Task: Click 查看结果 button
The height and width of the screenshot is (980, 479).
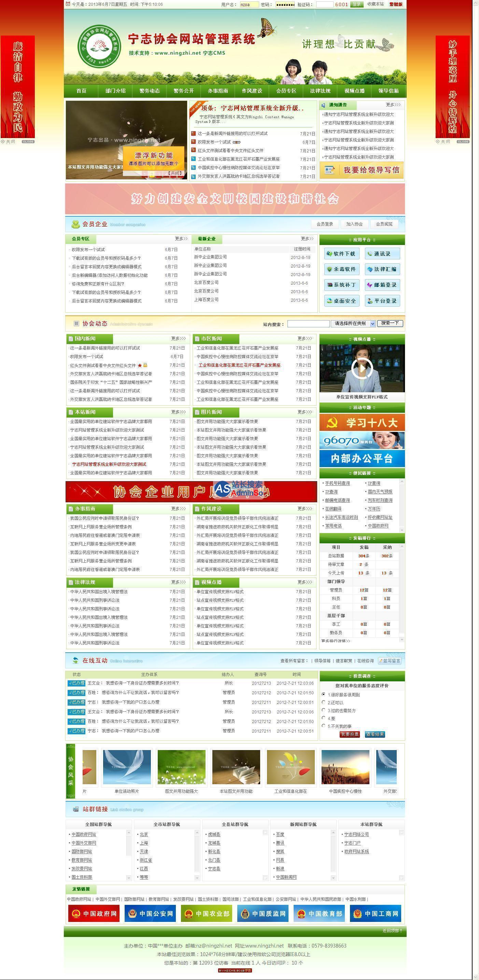Action: 375,734
